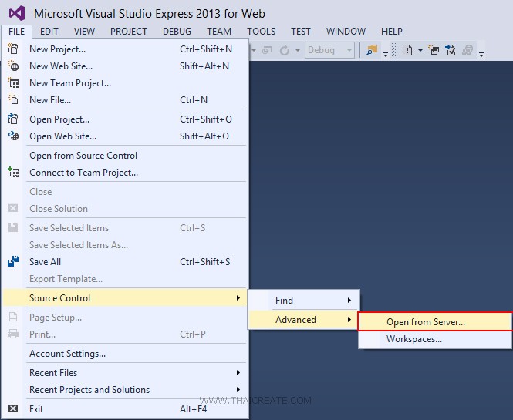Expand the Advanced submenu
This screenshot has width=513, height=420.
coord(304,319)
